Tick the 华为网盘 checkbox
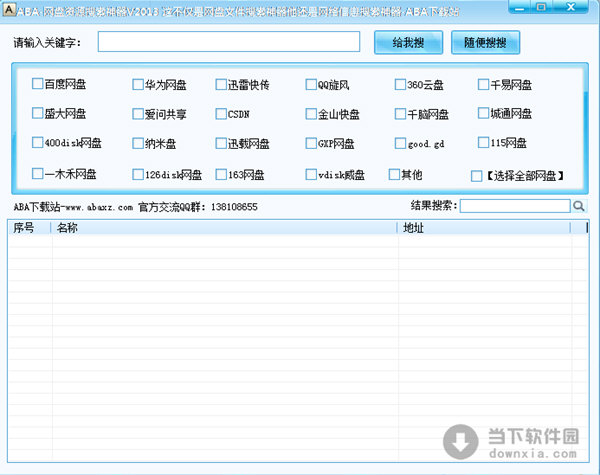Image resolution: width=600 pixels, height=475 pixels. [x=138, y=84]
